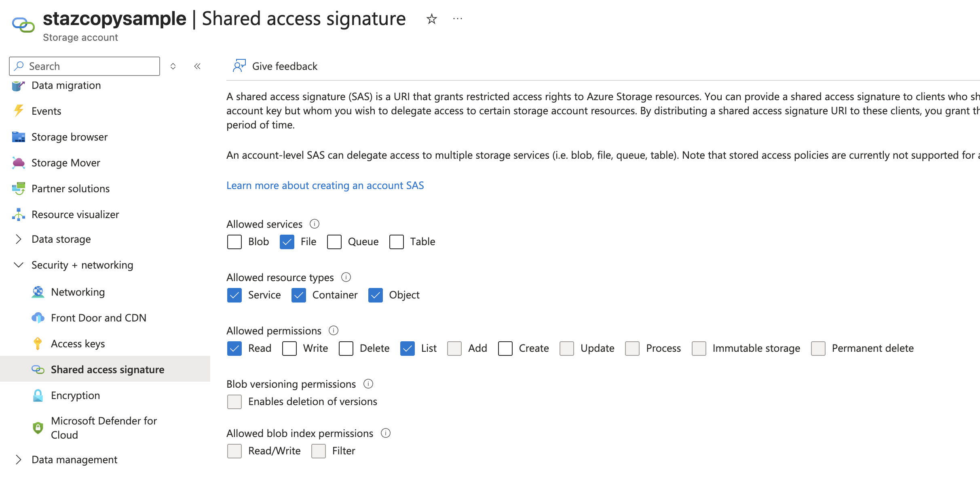Click the Give feedback button text
The image size is (980, 479).
pos(285,66)
